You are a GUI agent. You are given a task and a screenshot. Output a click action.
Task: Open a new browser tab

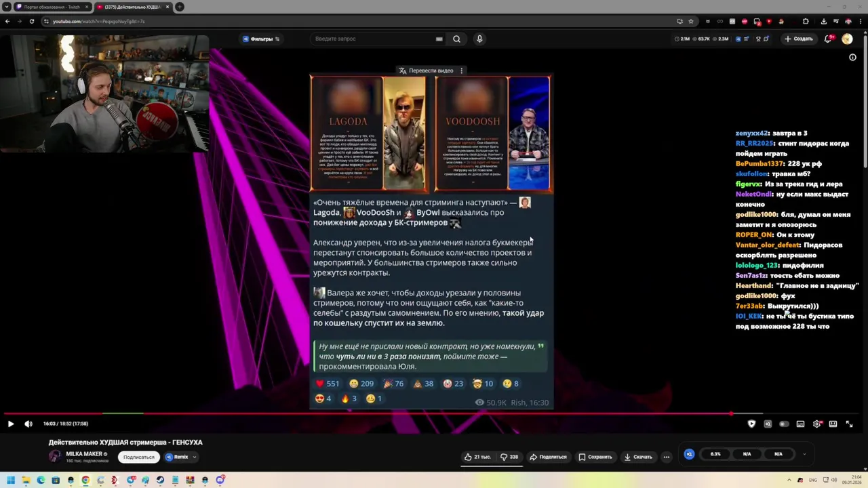pyautogui.click(x=180, y=7)
